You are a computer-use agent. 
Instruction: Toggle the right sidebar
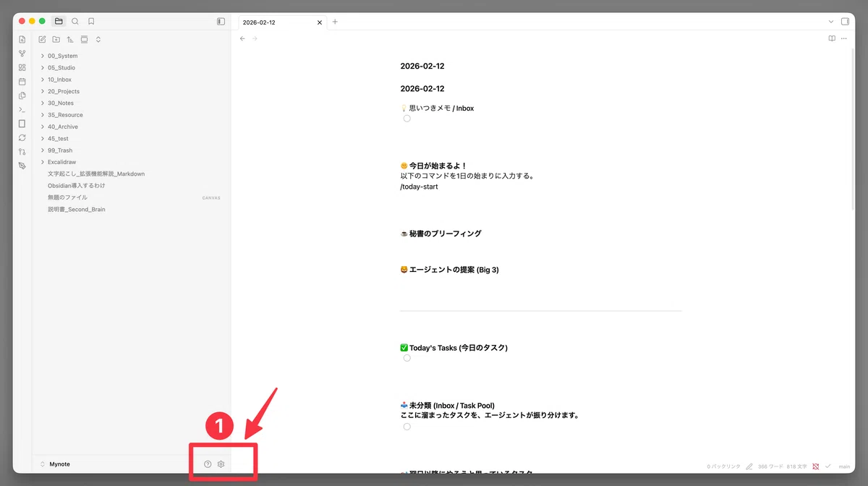click(x=845, y=22)
